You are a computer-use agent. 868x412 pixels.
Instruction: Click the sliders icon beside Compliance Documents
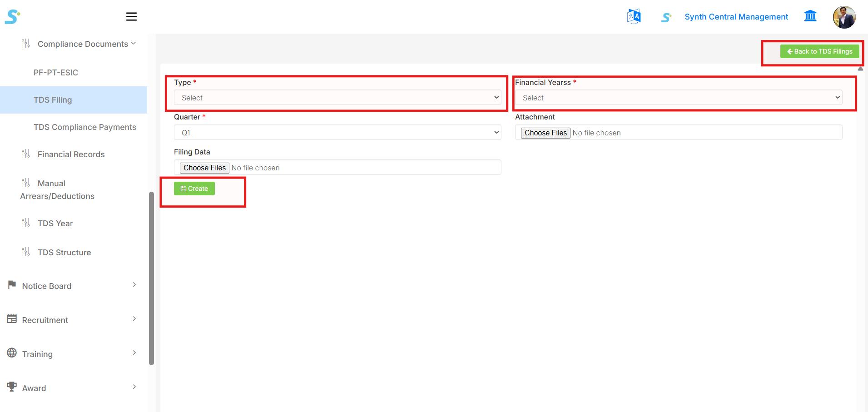pyautogui.click(x=26, y=43)
